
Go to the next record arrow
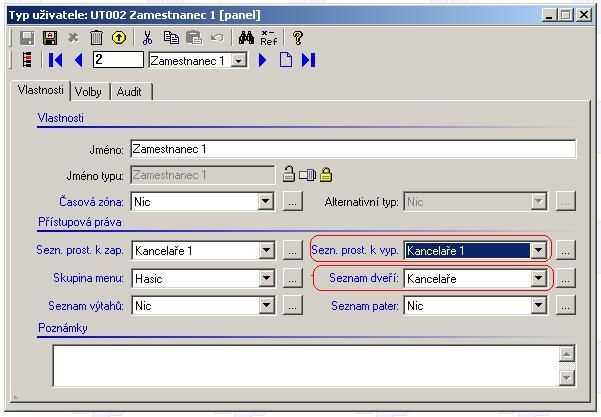point(263,60)
